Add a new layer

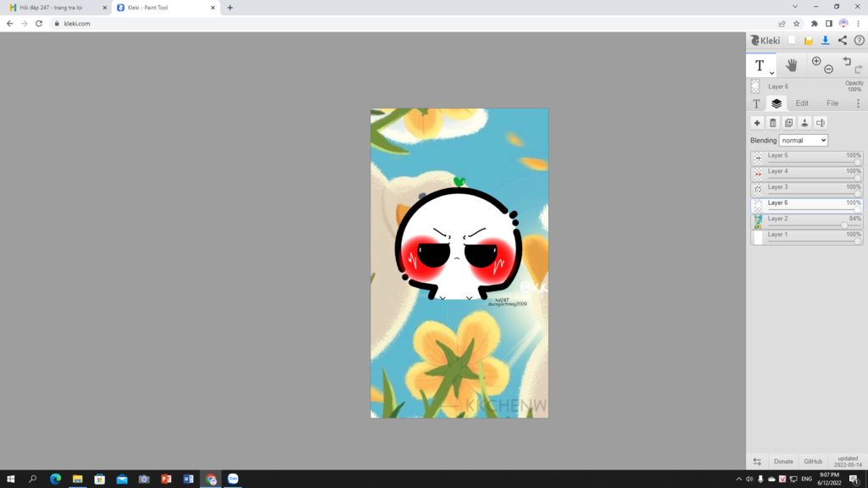[757, 122]
